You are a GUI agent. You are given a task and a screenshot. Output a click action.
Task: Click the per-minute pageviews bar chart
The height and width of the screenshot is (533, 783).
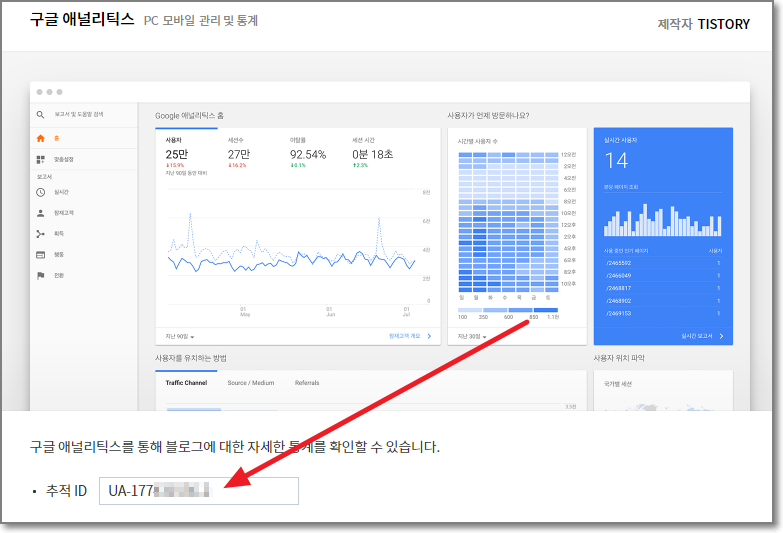663,220
